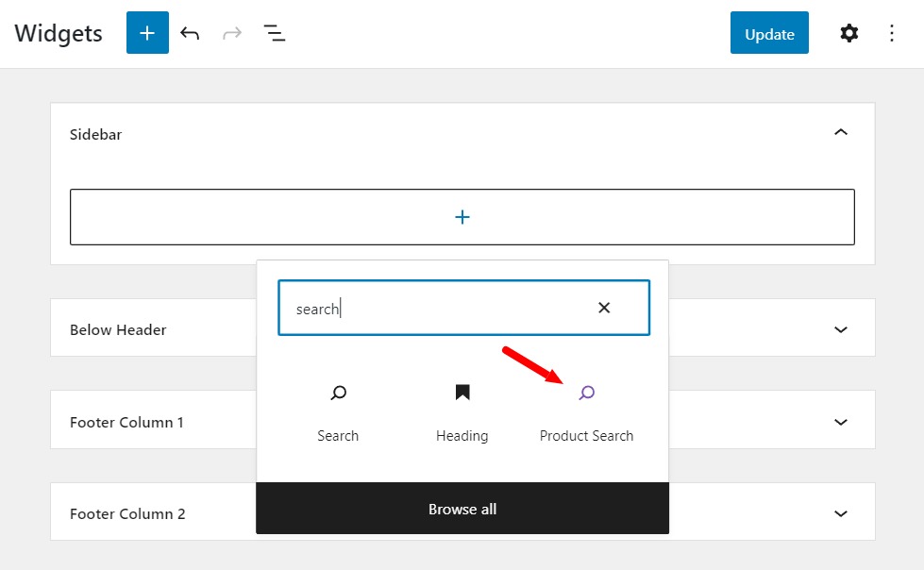Clear the search field with the X icon

603,307
